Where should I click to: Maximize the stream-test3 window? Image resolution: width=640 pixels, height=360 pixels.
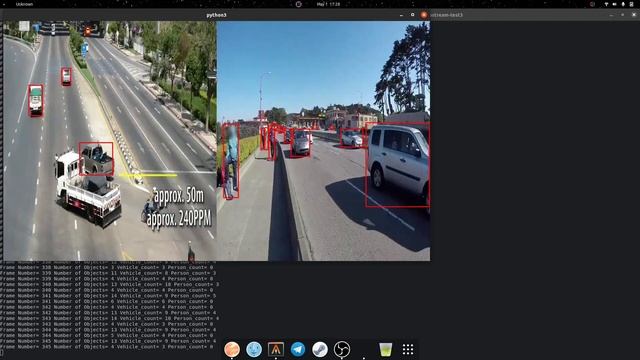coord(622,15)
